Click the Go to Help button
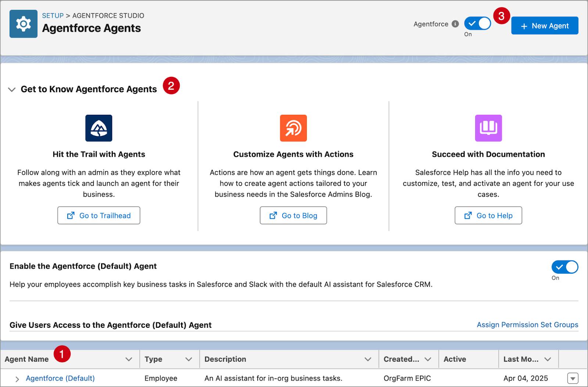588x387 pixels. 488,216
